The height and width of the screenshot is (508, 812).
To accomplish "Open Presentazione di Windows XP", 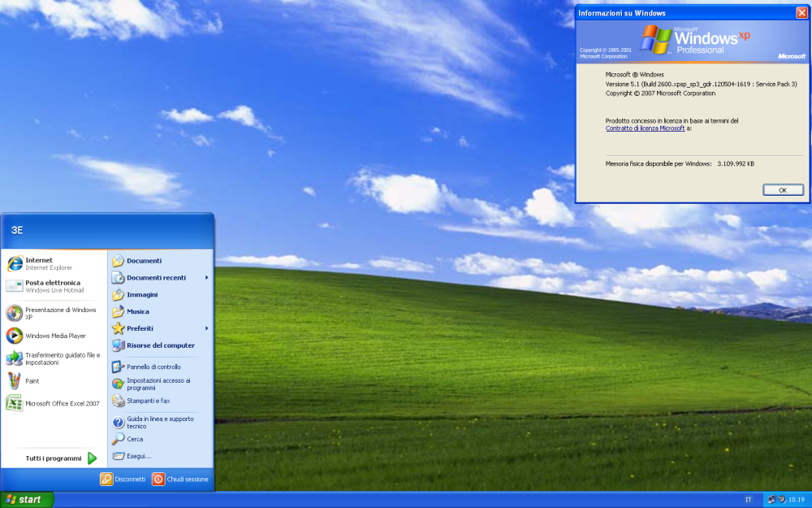I will tap(59, 313).
